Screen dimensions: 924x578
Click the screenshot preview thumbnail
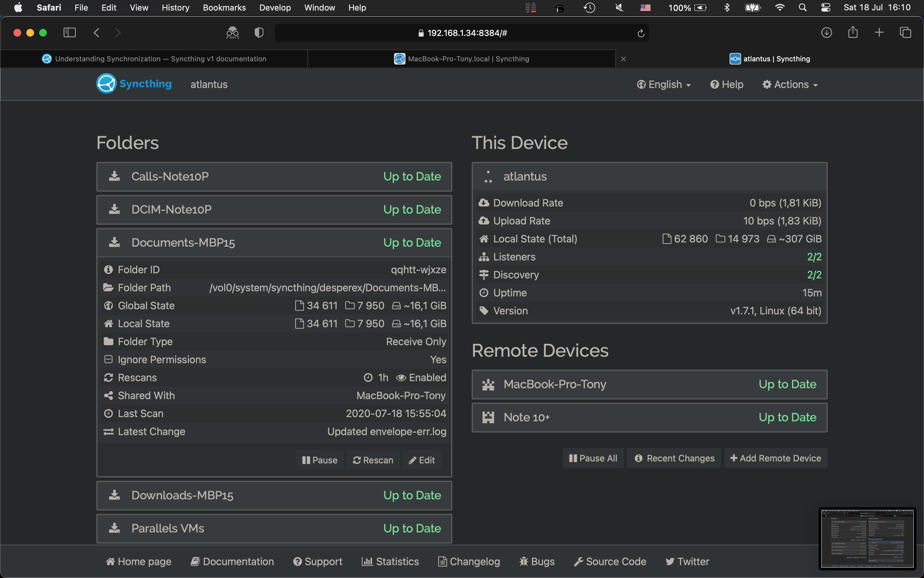point(867,539)
